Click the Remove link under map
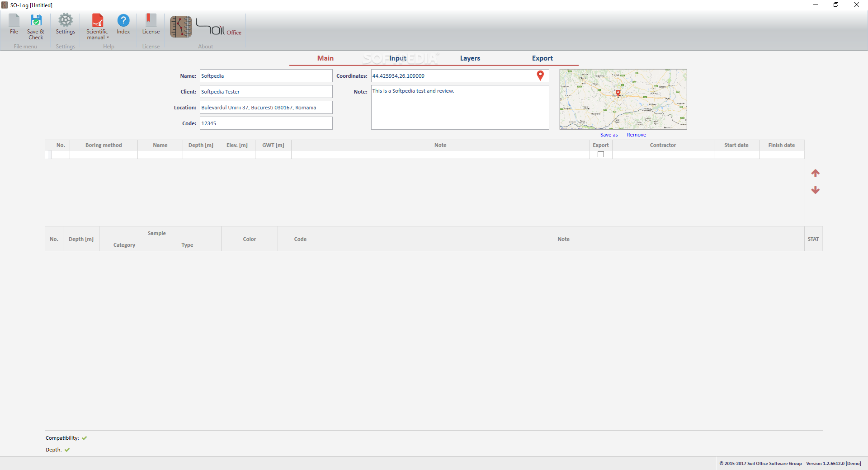868x470 pixels. coord(636,135)
